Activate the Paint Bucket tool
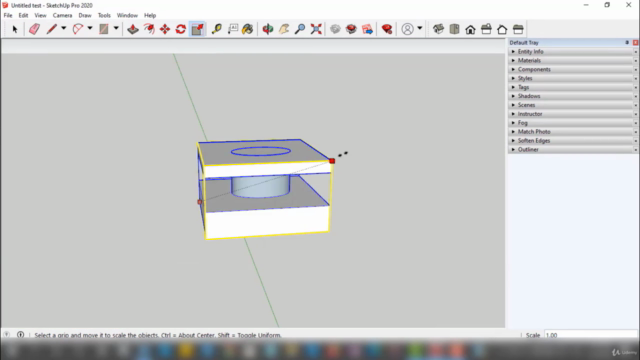Viewport: 640px width, 360px height. [x=248, y=29]
